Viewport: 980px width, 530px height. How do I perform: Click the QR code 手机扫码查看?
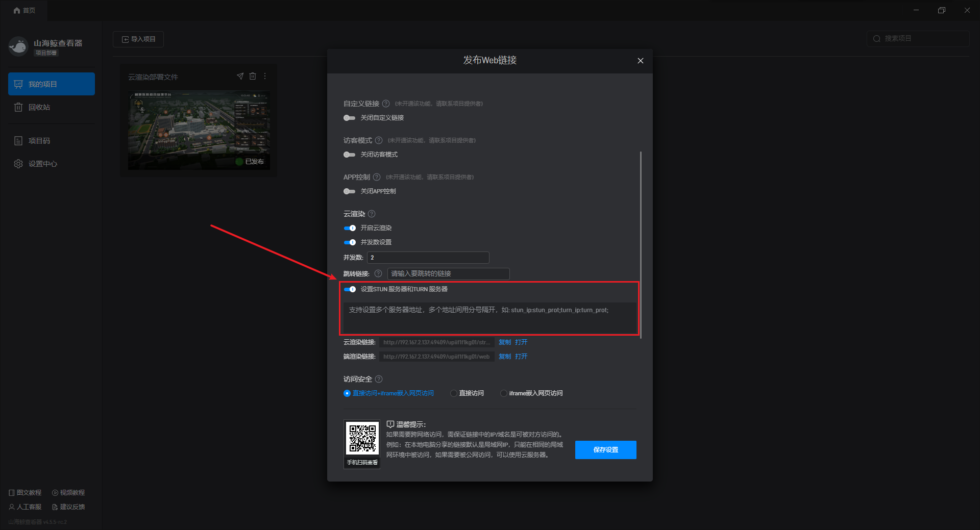(362, 439)
